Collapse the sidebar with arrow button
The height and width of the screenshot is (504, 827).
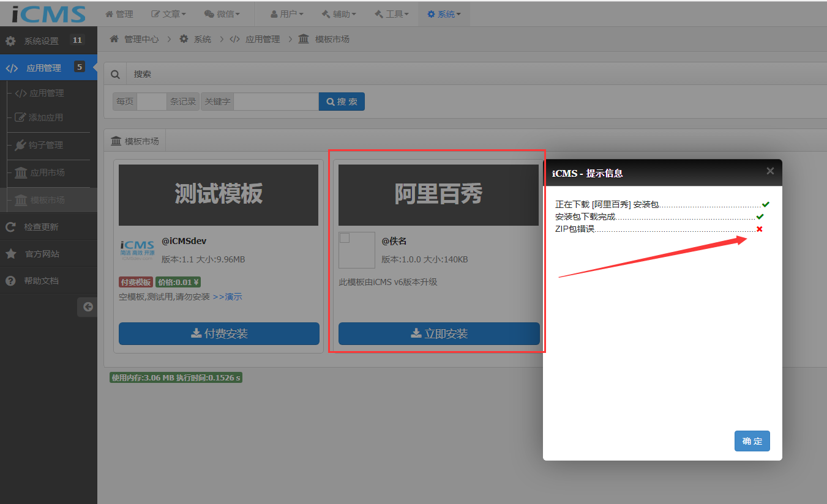tap(88, 307)
